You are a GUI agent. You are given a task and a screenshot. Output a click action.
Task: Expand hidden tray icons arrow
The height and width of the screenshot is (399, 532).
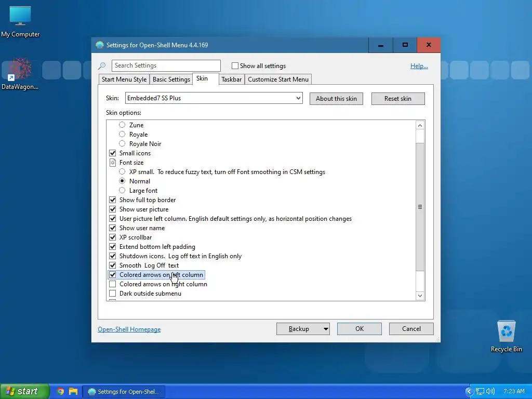coord(469,391)
